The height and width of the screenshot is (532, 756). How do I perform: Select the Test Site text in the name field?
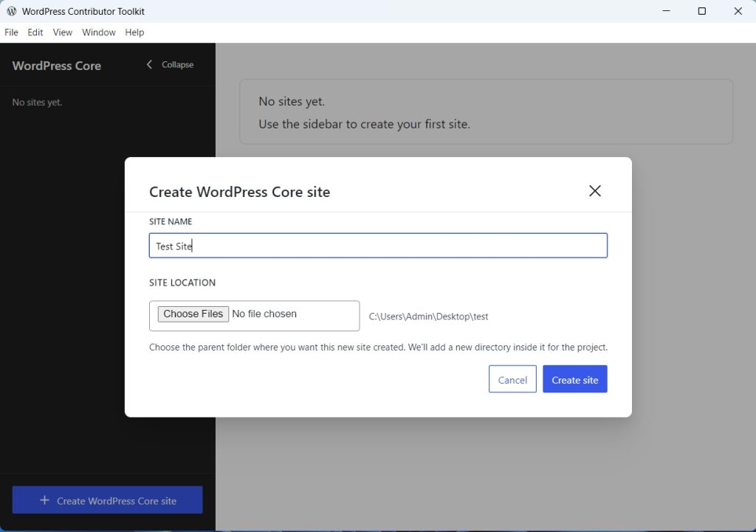point(173,246)
